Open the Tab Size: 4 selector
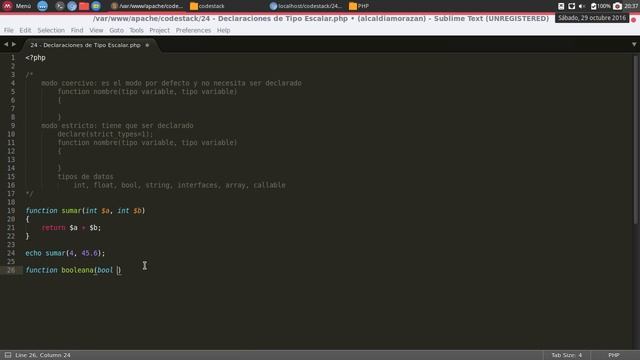 click(x=567, y=355)
